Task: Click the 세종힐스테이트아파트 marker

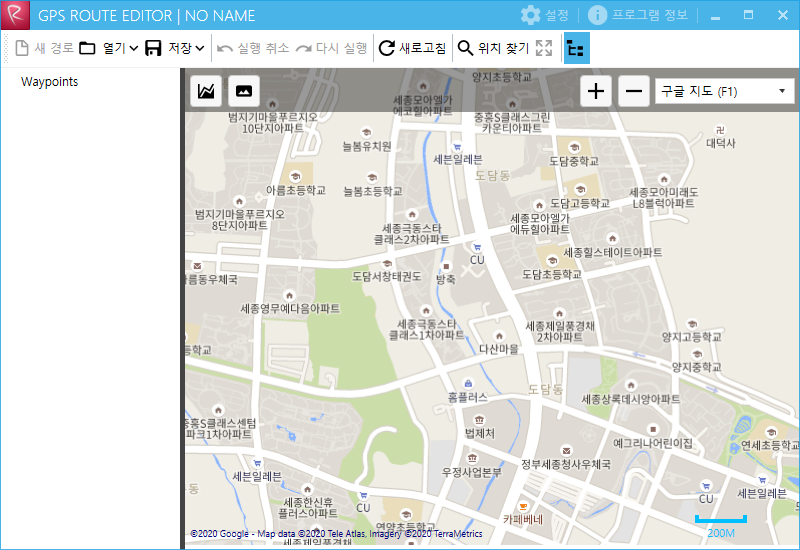Action: point(612,238)
